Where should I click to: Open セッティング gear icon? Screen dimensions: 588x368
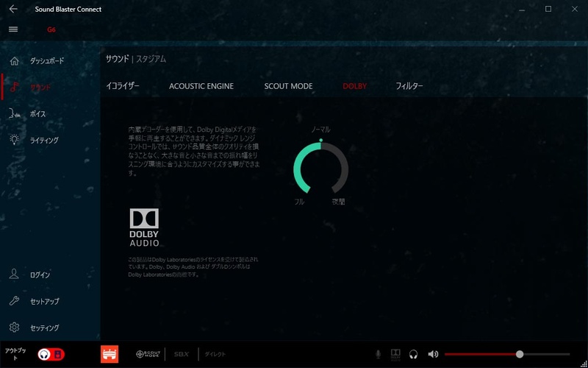[x=14, y=327]
